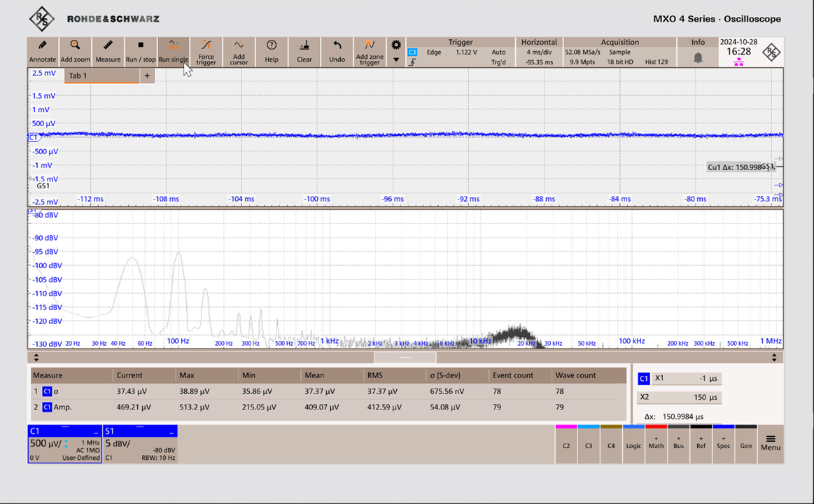Click the 52.08 MSa/s sample rate

582,52
